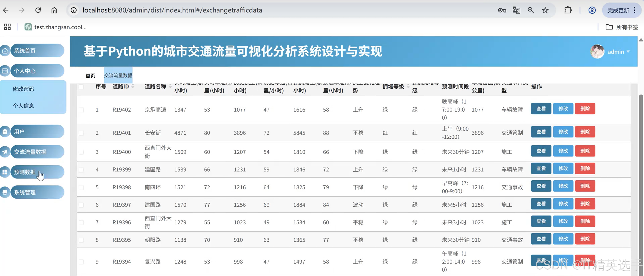The image size is (644, 276).
Task: Select the checkbox for row 长安街
Action: 81,133
